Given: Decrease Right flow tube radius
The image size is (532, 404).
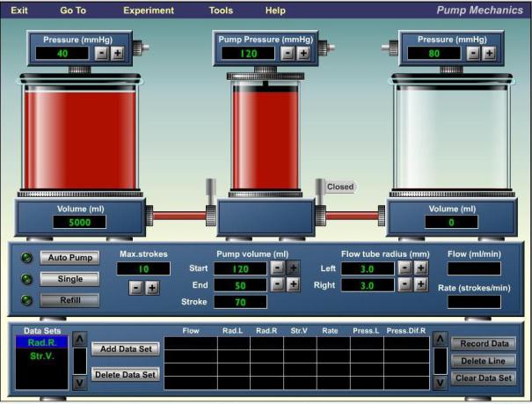Looking at the screenshot, I should pos(404,284).
